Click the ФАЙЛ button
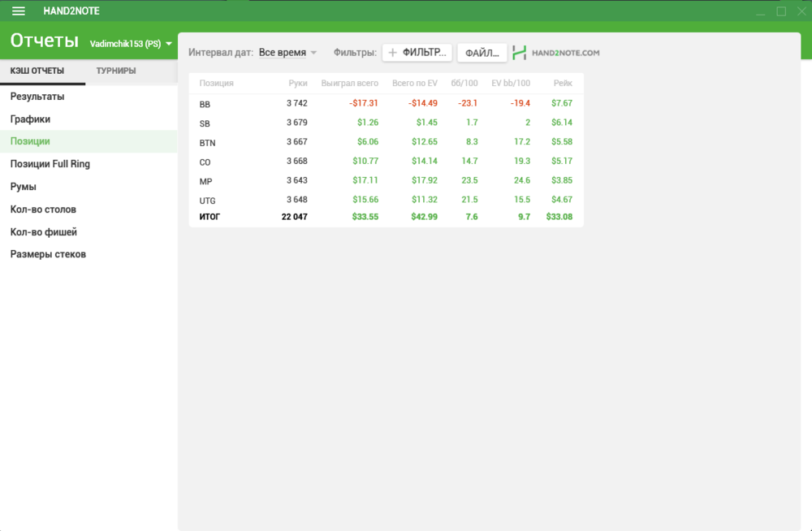Viewport: 812px width, 531px height. [x=482, y=53]
